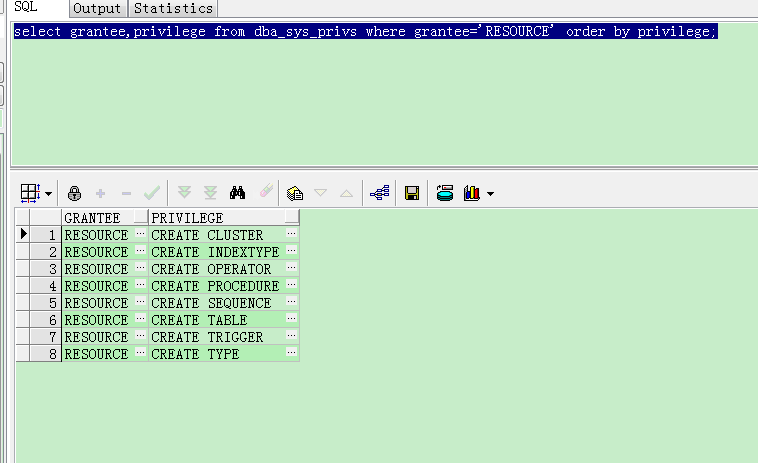Viewport: 758px width, 463px height.
Task: Click the padlock edit data icon
Action: coord(74,193)
